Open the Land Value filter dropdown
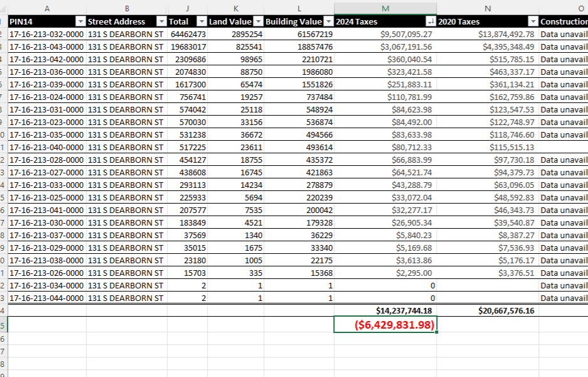 259,21
